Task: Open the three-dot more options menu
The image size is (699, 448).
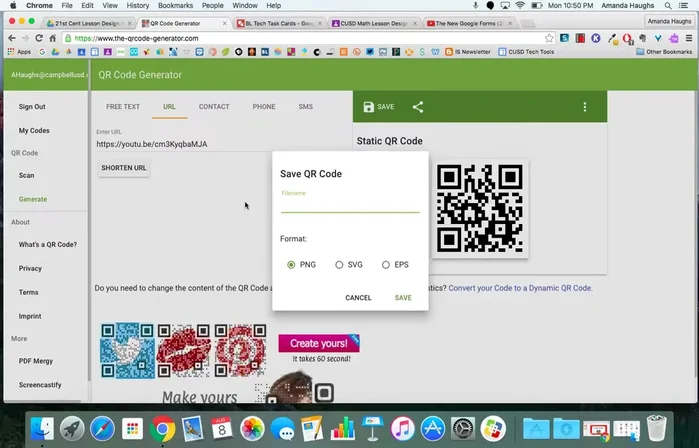Action: click(x=585, y=107)
